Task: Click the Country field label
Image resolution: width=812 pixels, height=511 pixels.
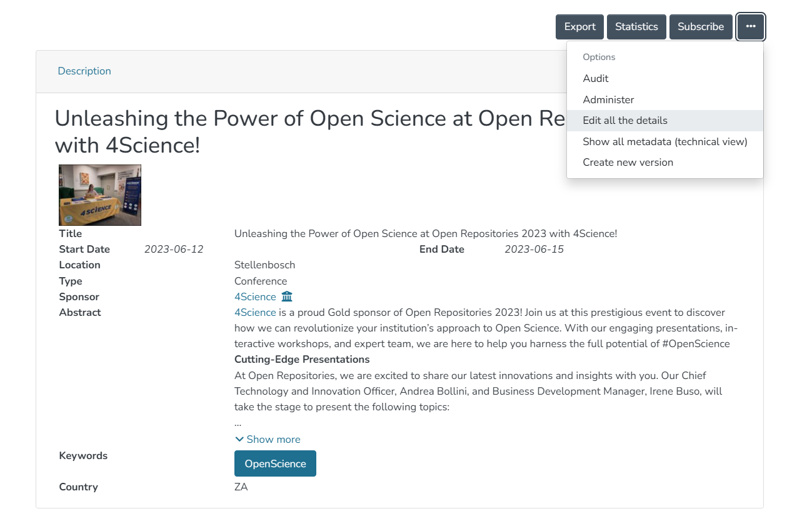Action: 78,487
